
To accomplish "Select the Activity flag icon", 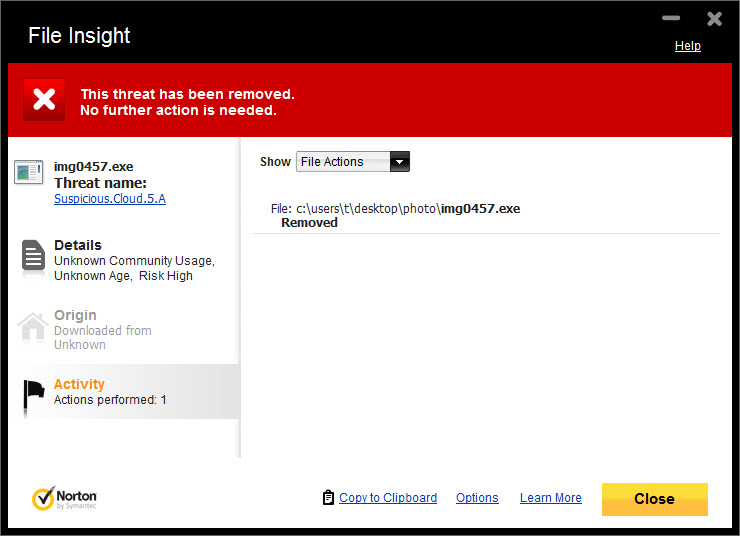I will coord(34,396).
